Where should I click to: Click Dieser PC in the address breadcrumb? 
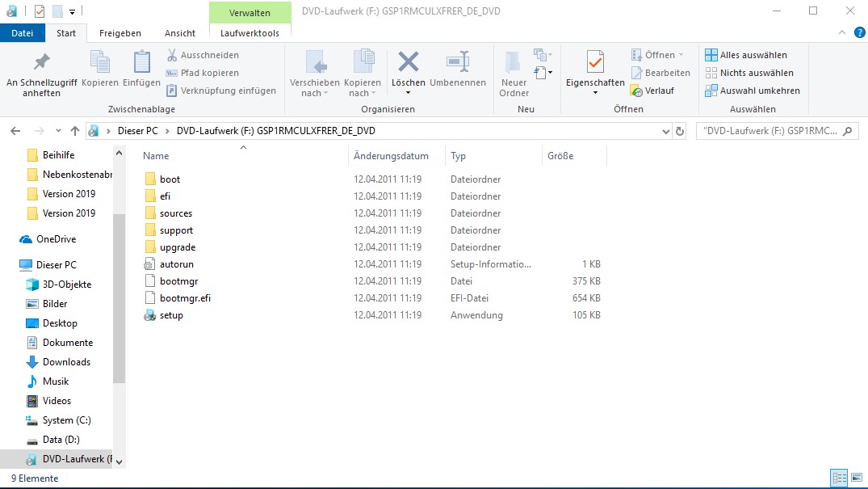coord(138,131)
